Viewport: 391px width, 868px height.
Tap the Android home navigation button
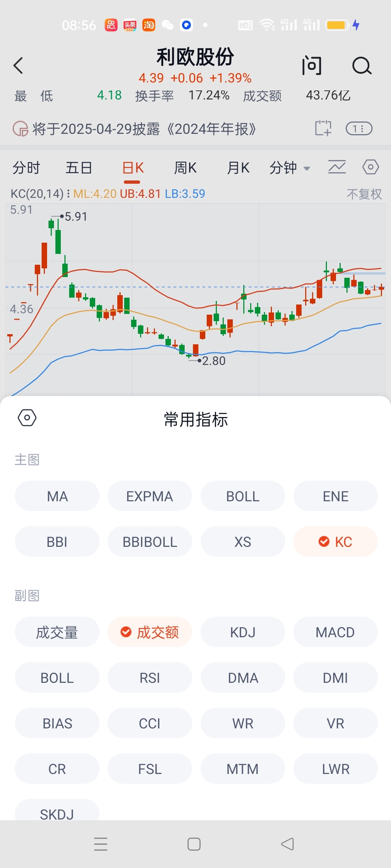(x=194, y=844)
